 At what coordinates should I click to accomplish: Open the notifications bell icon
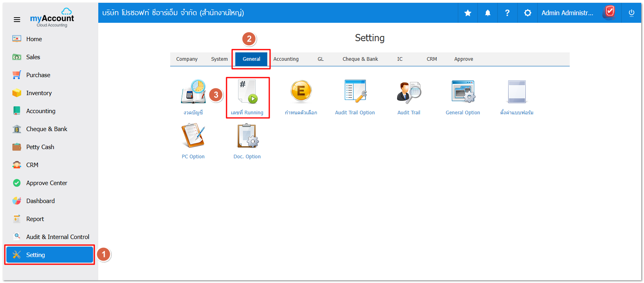[488, 13]
